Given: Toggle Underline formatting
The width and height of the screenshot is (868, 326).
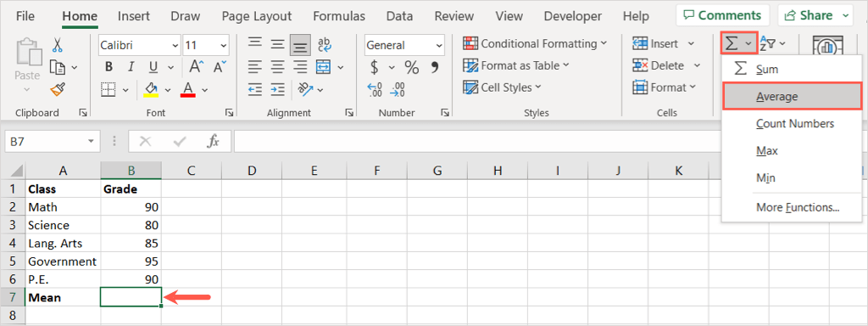Looking at the screenshot, I should (x=153, y=67).
